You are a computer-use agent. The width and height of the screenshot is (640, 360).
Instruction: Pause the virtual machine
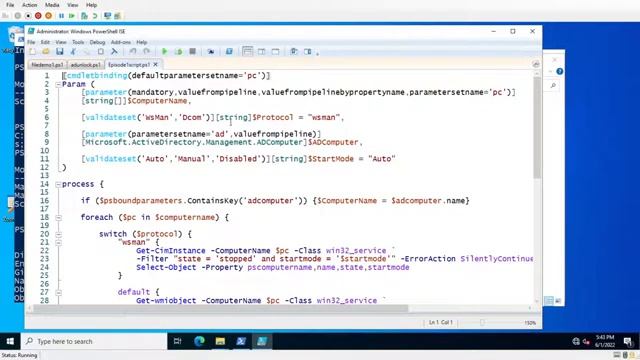tap(61, 16)
